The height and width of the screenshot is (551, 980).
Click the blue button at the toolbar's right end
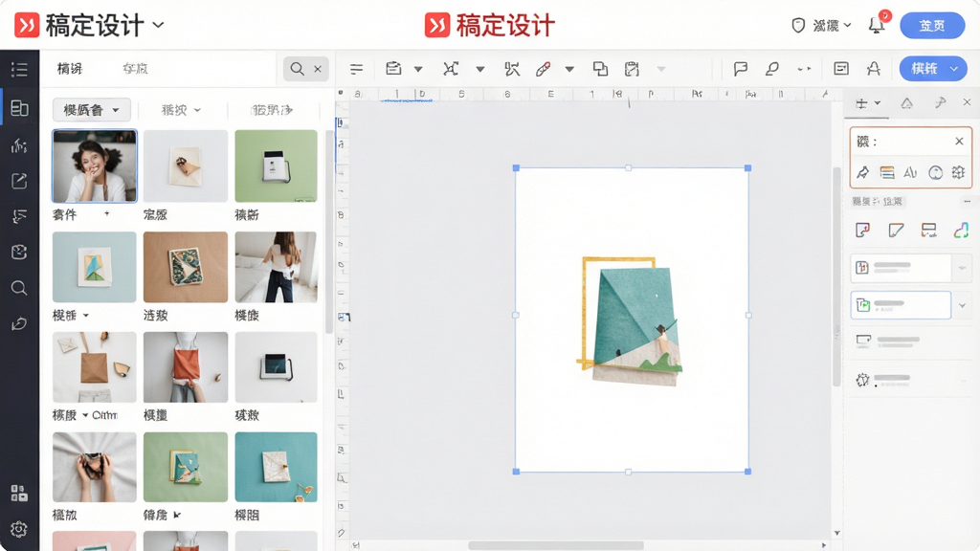click(x=932, y=69)
